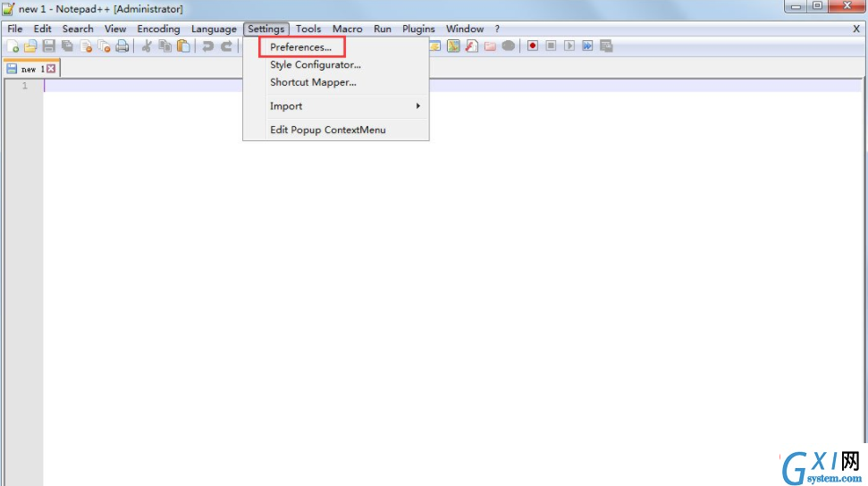Viewport: 868px width, 486px height.
Task: Open the Language menu
Action: 214,29
